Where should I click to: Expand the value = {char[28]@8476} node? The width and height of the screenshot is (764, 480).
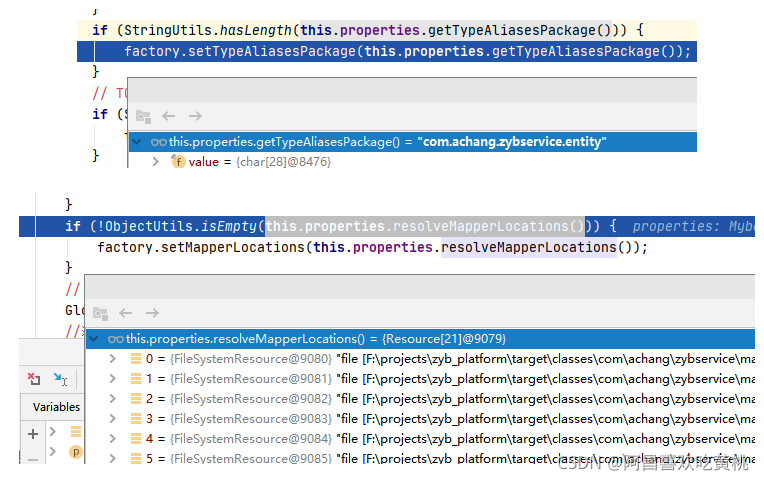(155, 161)
